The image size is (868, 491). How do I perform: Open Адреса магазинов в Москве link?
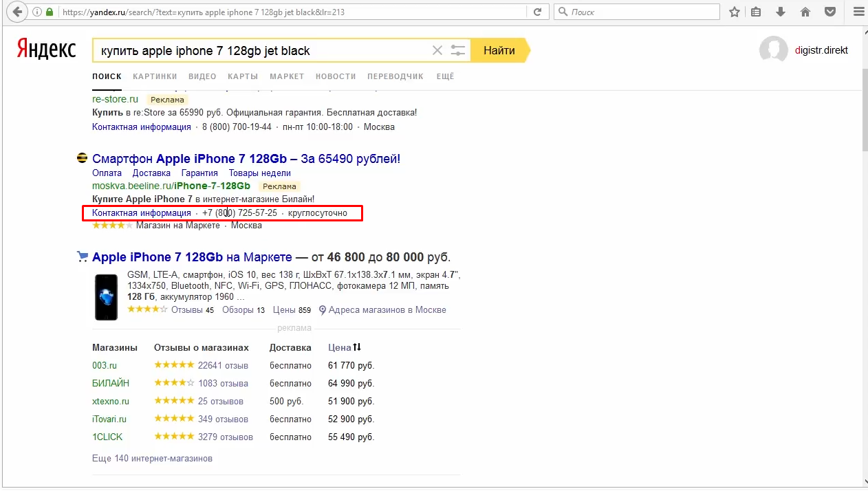click(387, 310)
